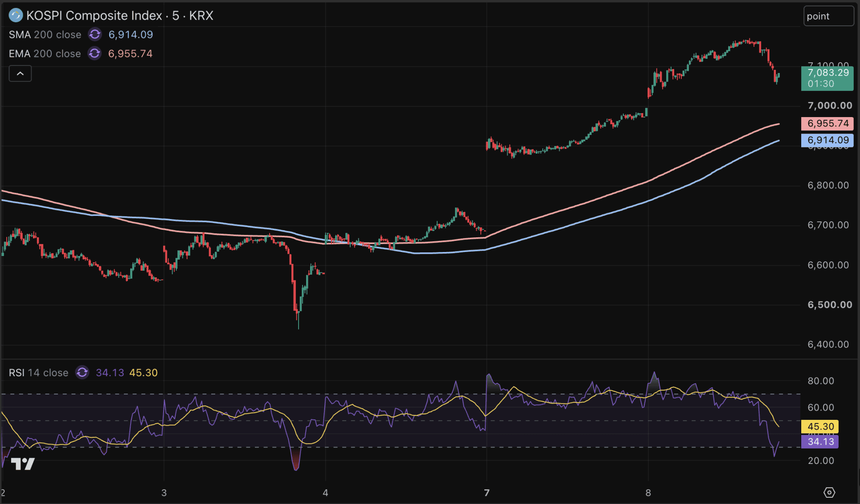Click date label 7 on time axis
The image size is (860, 504).
487,493
